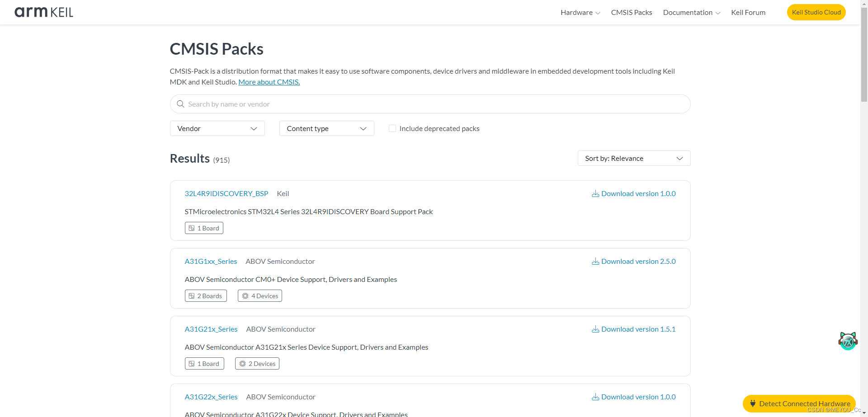Click the 2 Boards tag
Screen dimensions: 868x417
(206, 296)
